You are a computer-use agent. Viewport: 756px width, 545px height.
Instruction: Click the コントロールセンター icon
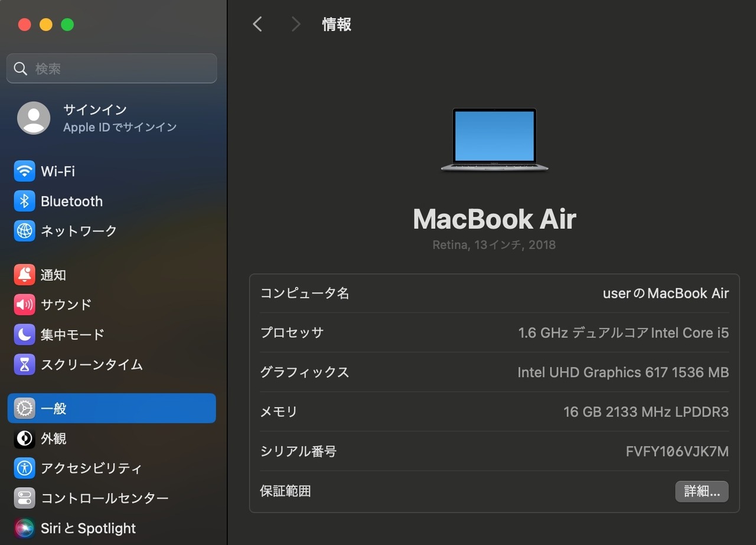pos(24,498)
